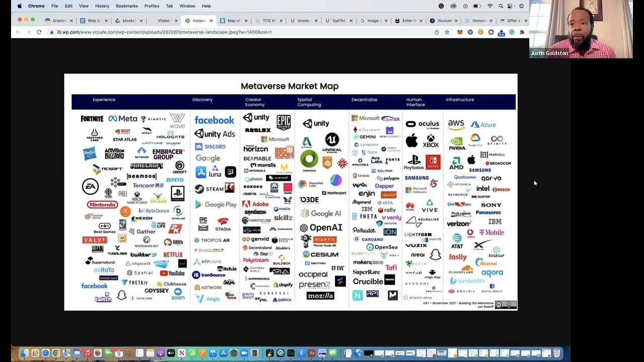Screen dimensions: 644x362
Task: Open the share icon in the address bar
Action: [437, 32]
